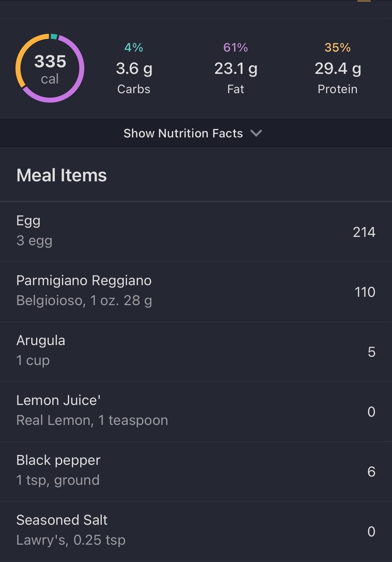This screenshot has width=392, height=562.
Task: Tap the 335 cal ring chart
Action: 50,68
